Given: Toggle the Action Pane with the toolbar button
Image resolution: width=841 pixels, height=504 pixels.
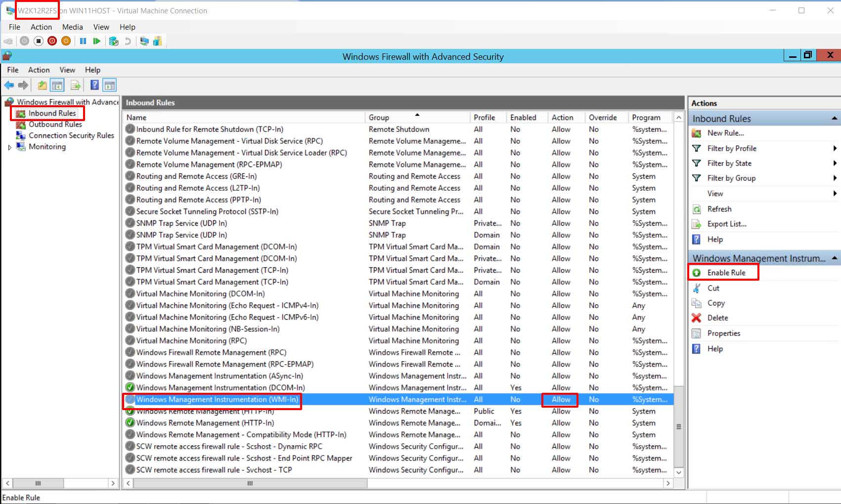Looking at the screenshot, I should click(x=110, y=85).
